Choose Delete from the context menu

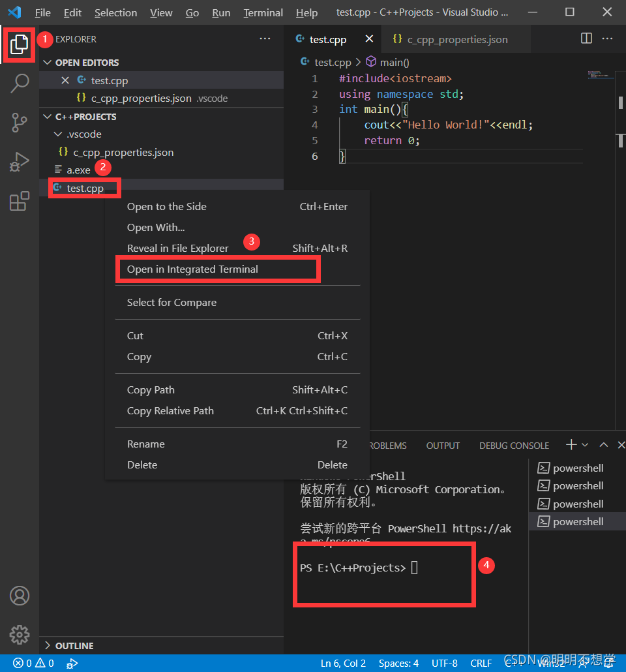coord(237,465)
